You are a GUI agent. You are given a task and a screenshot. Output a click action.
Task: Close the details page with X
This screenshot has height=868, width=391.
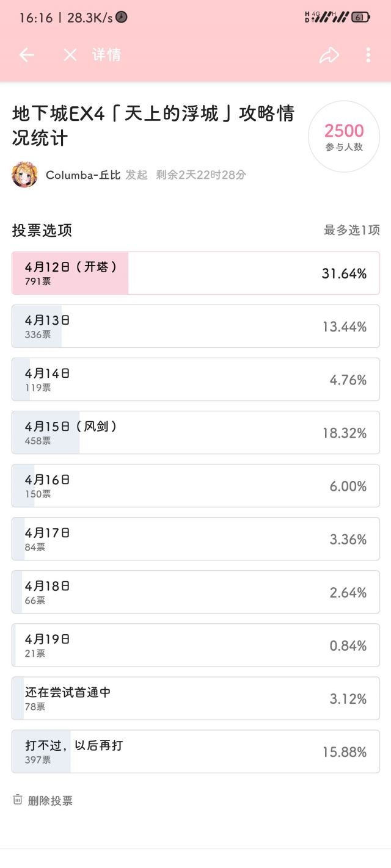[70, 55]
